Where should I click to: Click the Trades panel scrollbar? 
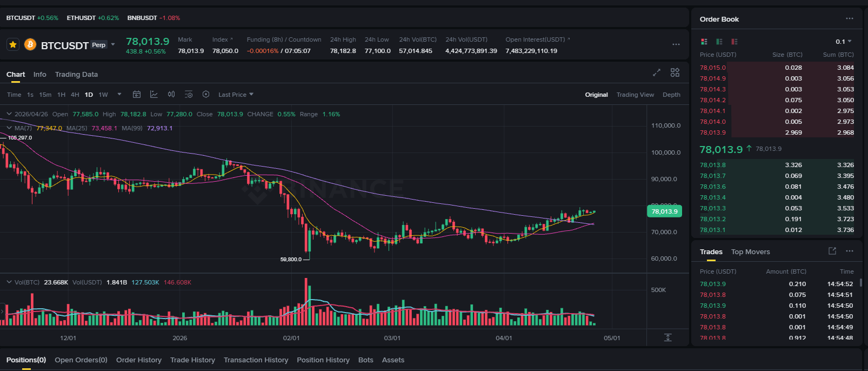click(860, 282)
